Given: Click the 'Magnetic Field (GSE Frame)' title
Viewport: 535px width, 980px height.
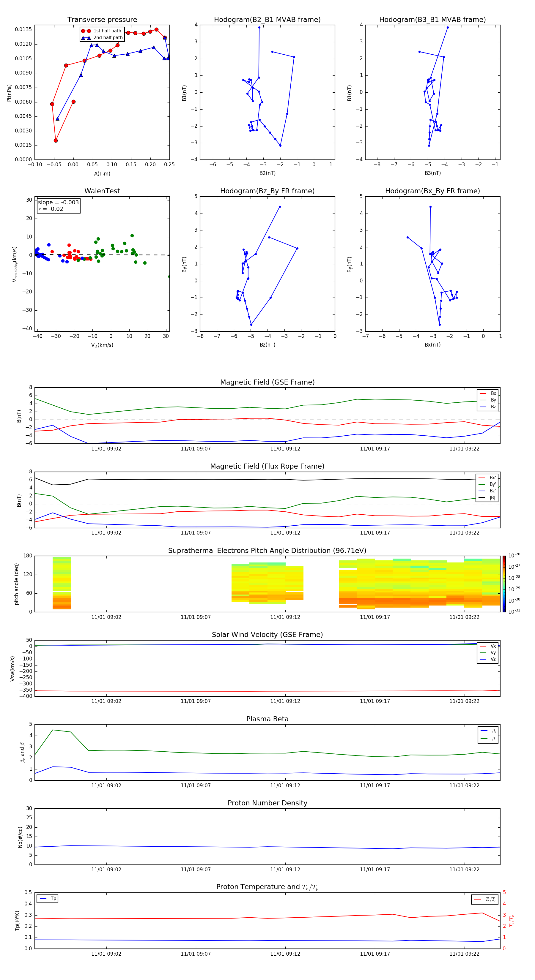Looking at the screenshot, I should 267,382.
